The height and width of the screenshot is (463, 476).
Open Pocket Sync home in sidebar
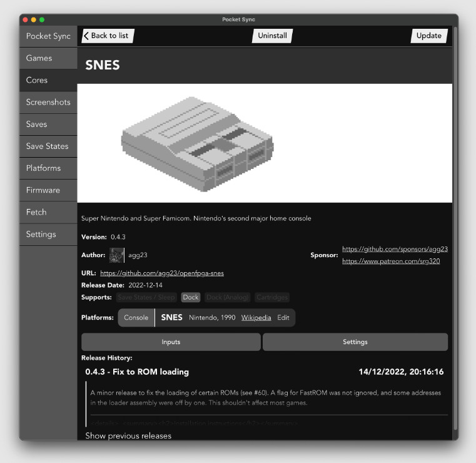(48, 36)
